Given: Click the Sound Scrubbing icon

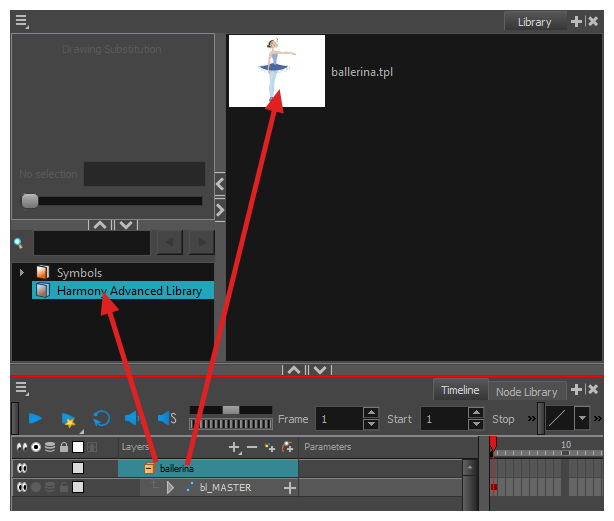Looking at the screenshot, I should tap(166, 419).
